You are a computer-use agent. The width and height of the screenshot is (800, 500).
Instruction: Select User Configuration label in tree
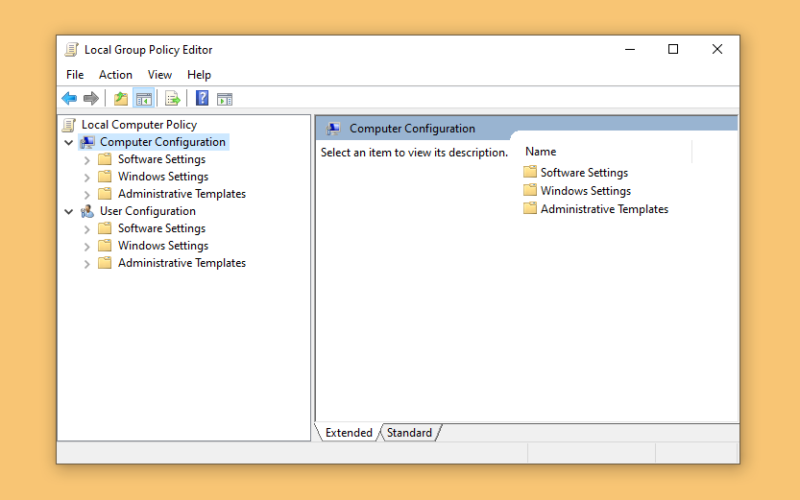point(148,211)
